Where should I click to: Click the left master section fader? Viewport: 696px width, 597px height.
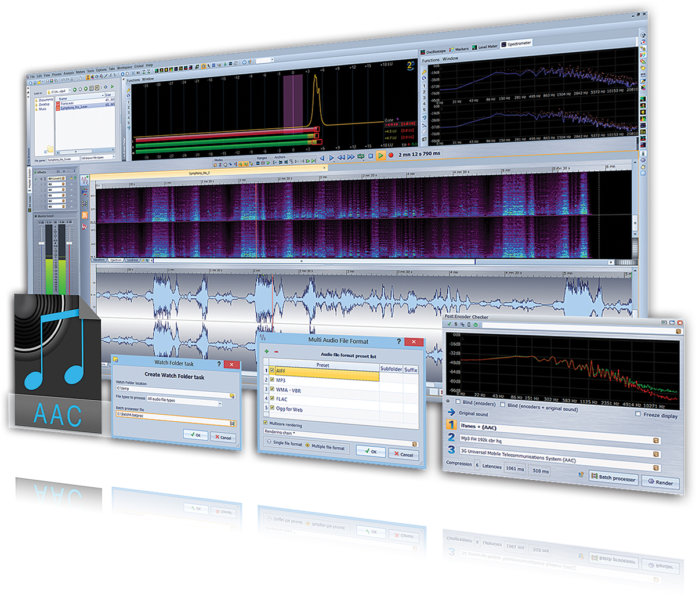point(42,243)
